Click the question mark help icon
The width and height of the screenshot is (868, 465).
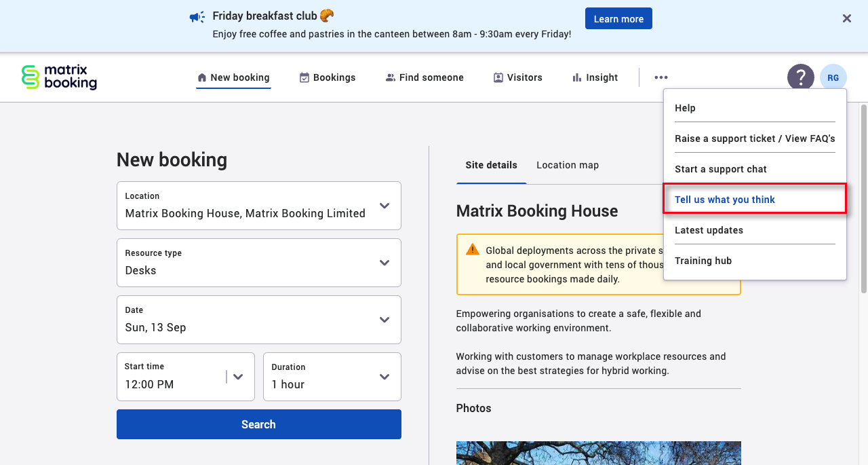(x=801, y=77)
